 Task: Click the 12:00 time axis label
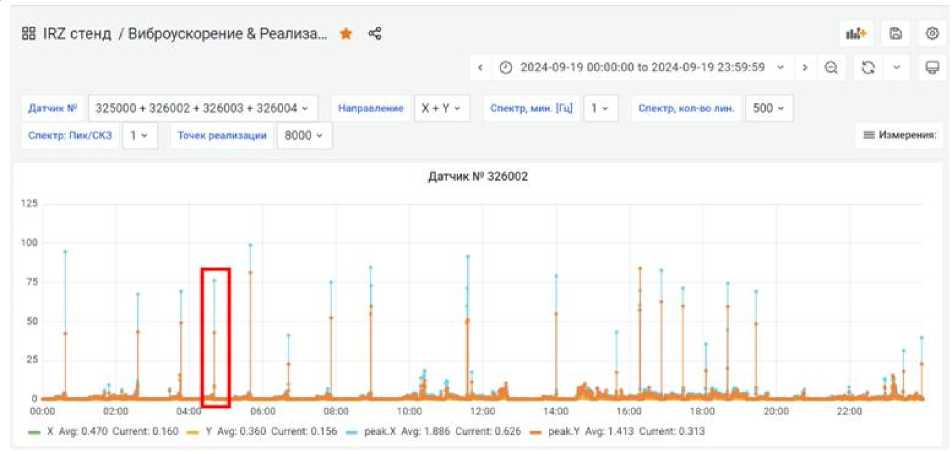point(483,412)
